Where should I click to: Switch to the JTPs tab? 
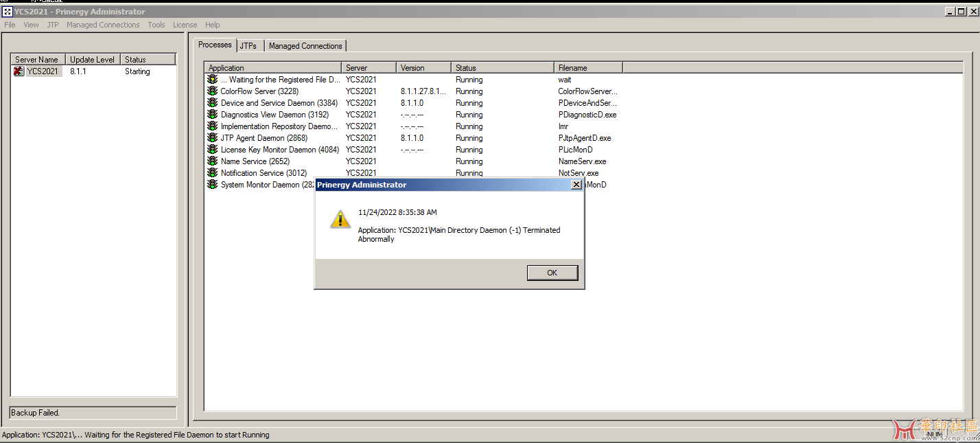click(248, 46)
